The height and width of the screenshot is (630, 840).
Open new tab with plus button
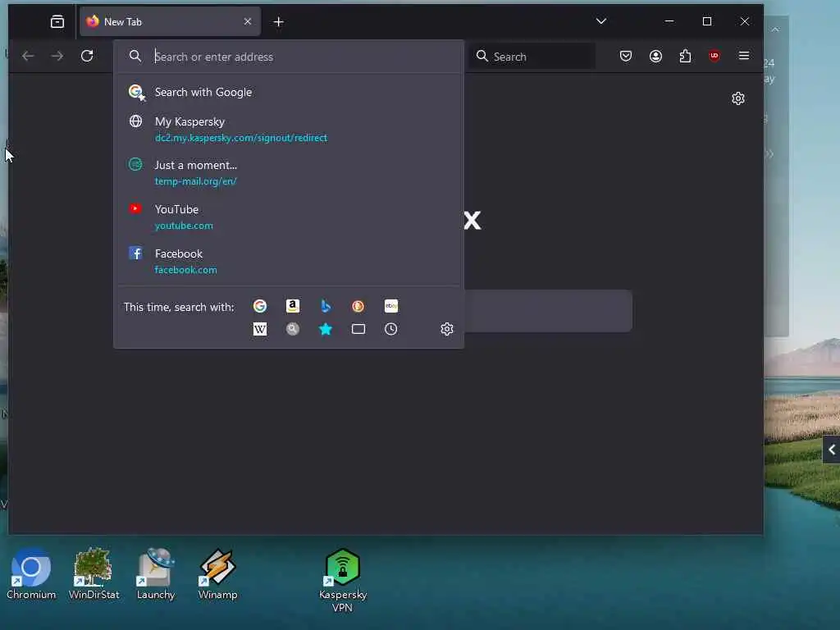[x=279, y=22]
